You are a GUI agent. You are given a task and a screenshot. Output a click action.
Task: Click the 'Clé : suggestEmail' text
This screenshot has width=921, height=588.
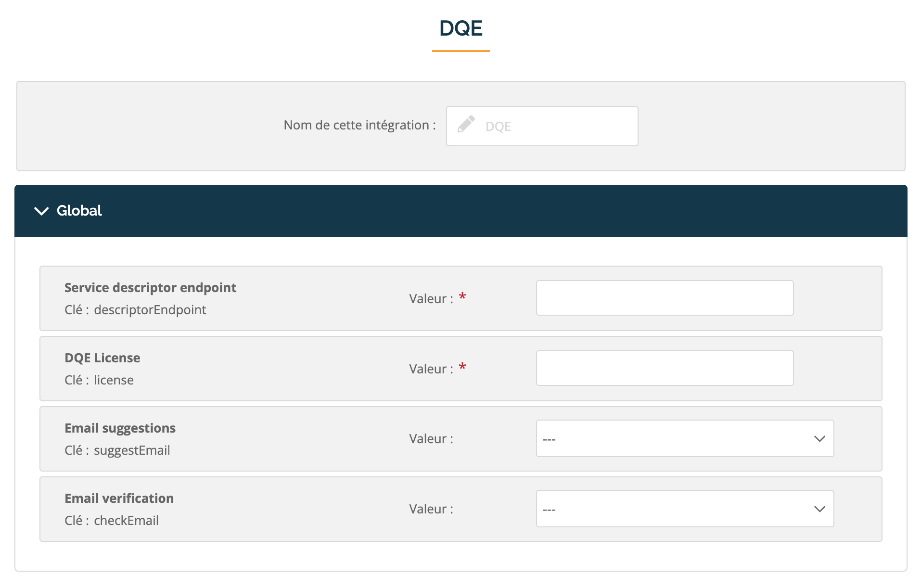tap(117, 450)
